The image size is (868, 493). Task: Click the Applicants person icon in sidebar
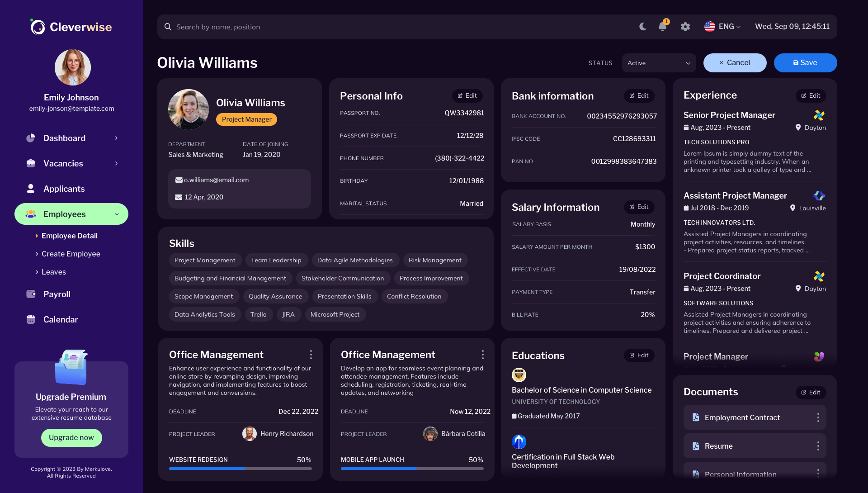31,189
